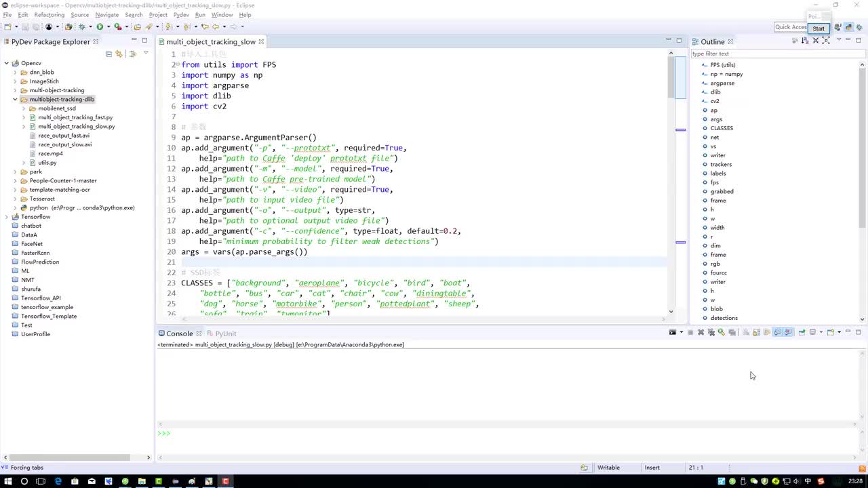Expand the Tensorflow project node
The width and height of the screenshot is (868, 488).
tap(7, 217)
